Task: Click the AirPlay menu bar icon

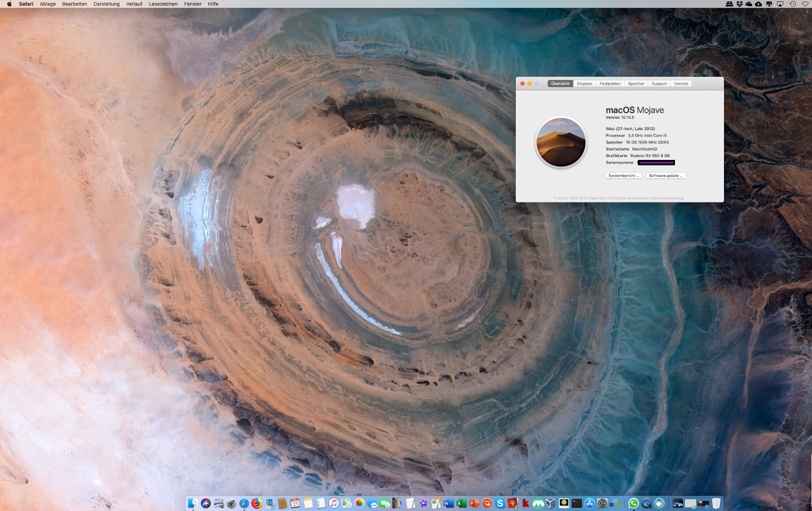Action: (780, 4)
